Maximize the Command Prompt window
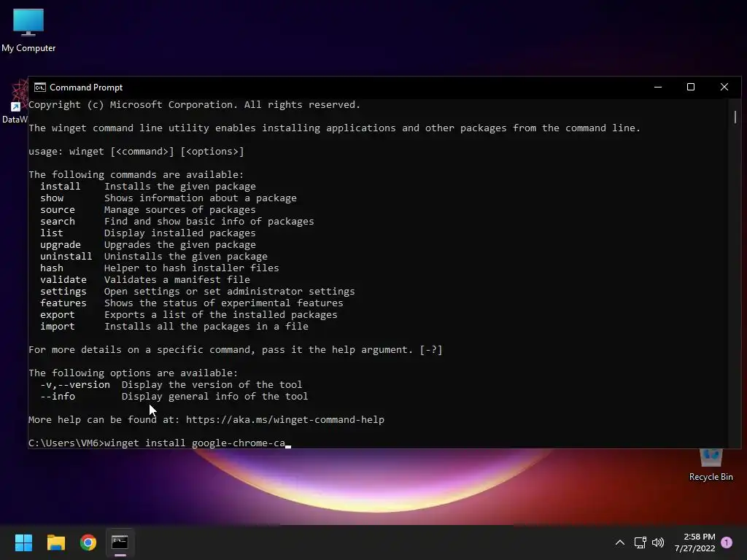The width and height of the screenshot is (747, 560). point(691,87)
